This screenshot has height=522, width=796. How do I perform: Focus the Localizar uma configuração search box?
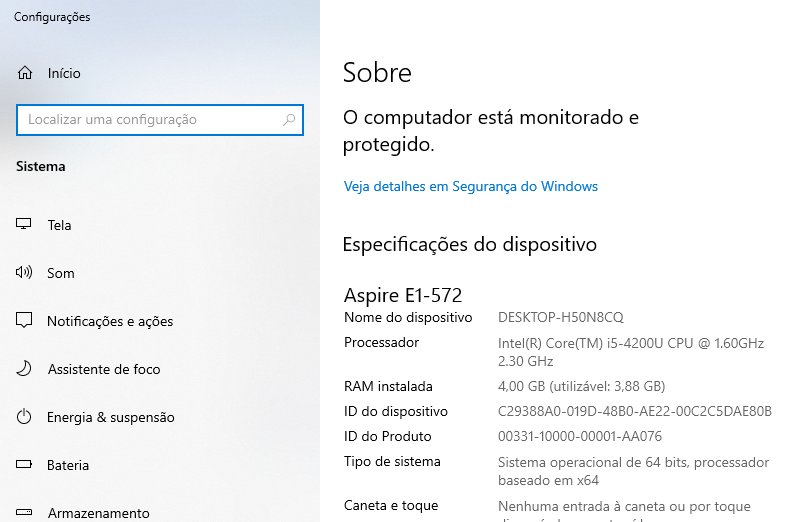click(x=160, y=120)
